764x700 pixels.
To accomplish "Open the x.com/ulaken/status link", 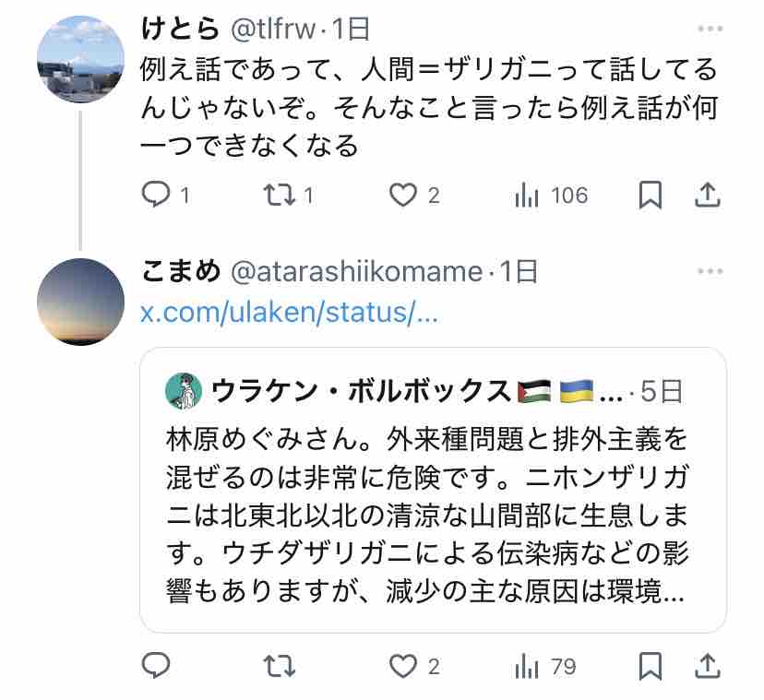I will [289, 312].
